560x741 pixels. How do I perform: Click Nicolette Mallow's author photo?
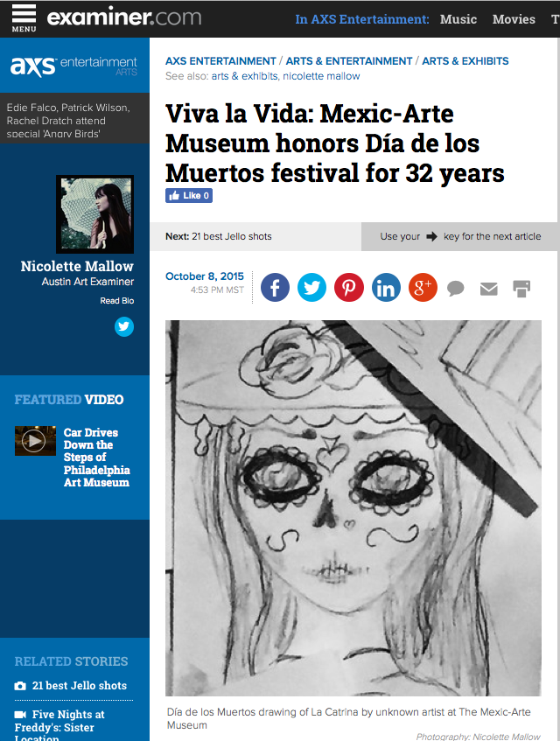(95, 214)
